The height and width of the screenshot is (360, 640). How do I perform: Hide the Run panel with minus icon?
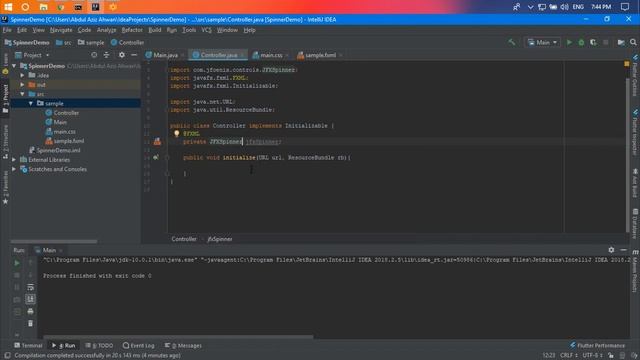[x=623, y=250]
